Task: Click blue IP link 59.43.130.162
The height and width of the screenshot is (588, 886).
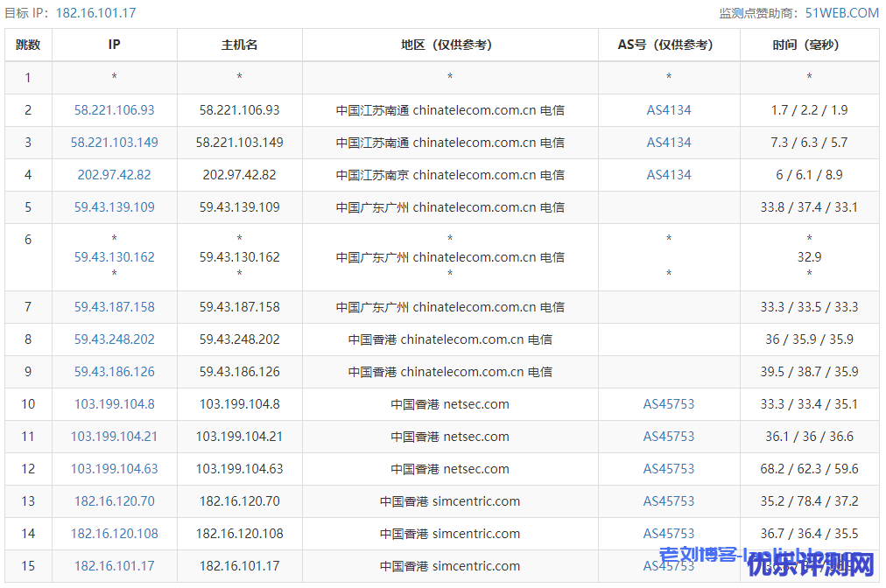Action: (x=115, y=257)
